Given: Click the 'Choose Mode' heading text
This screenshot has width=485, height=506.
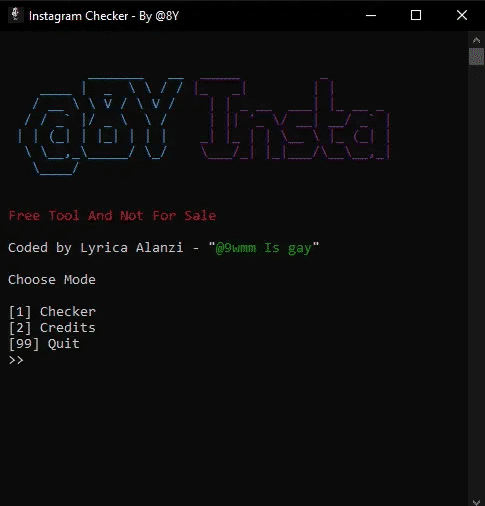Looking at the screenshot, I should [x=52, y=280].
